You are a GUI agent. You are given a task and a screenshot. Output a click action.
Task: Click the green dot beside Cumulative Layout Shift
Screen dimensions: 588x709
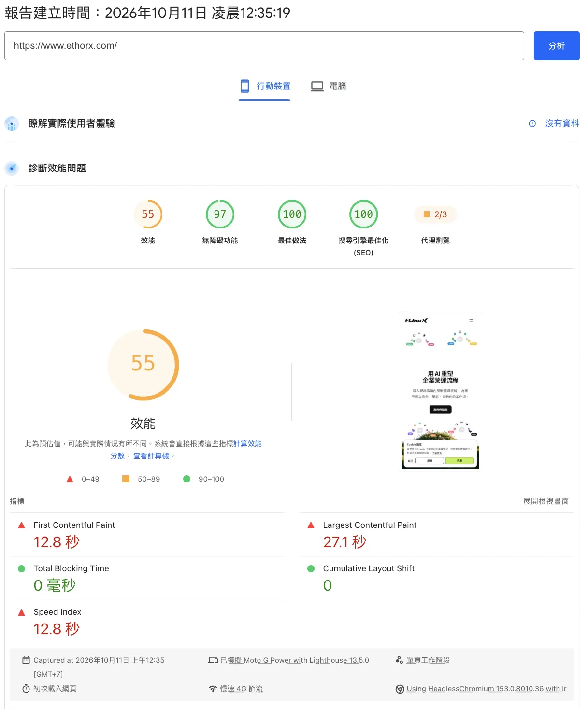click(x=311, y=568)
